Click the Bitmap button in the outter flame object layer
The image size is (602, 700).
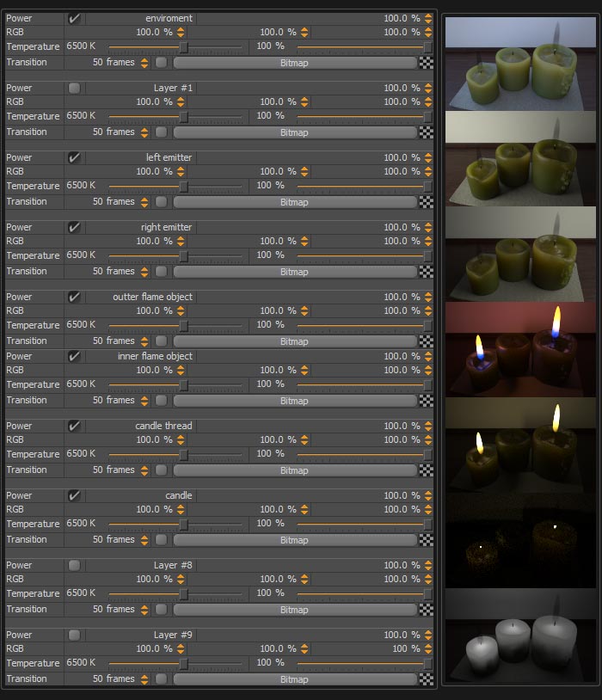tap(295, 341)
